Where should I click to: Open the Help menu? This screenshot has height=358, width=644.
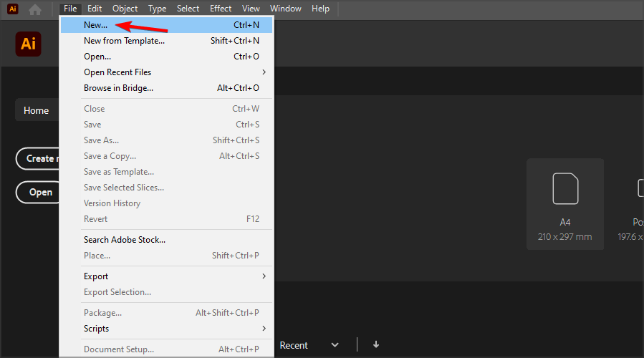320,9
